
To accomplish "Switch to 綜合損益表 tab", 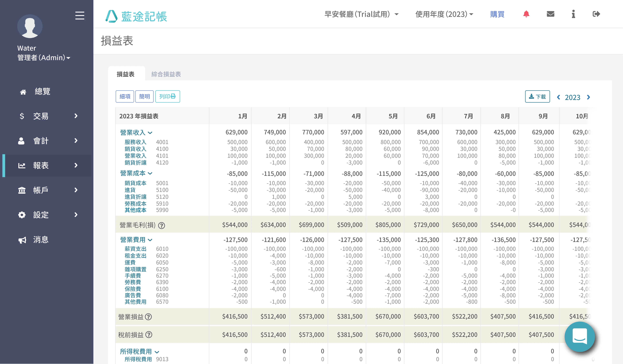I will (x=166, y=74).
